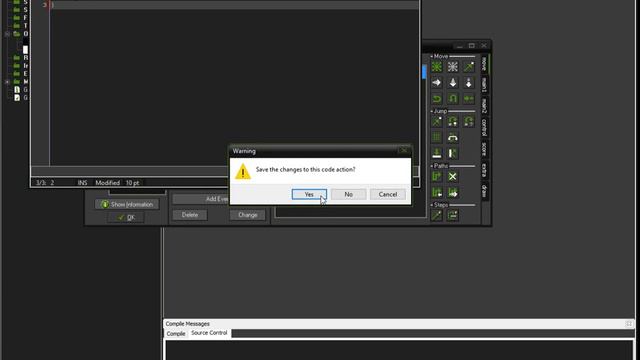Switch to the Compile tab
This screenshot has width=640, height=360.
click(176, 333)
